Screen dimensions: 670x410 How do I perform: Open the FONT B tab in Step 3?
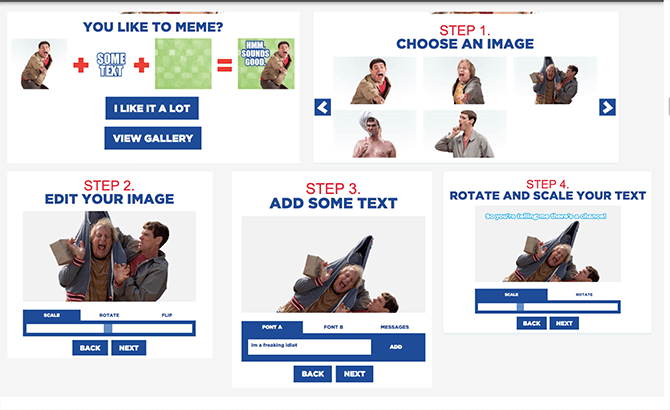[333, 327]
